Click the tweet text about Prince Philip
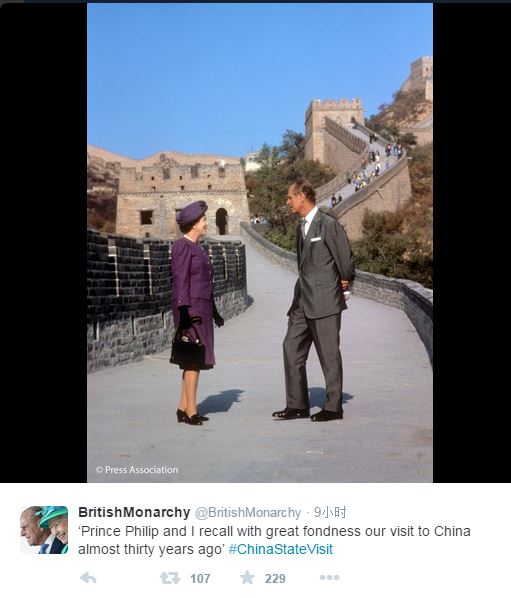 pyautogui.click(x=274, y=540)
